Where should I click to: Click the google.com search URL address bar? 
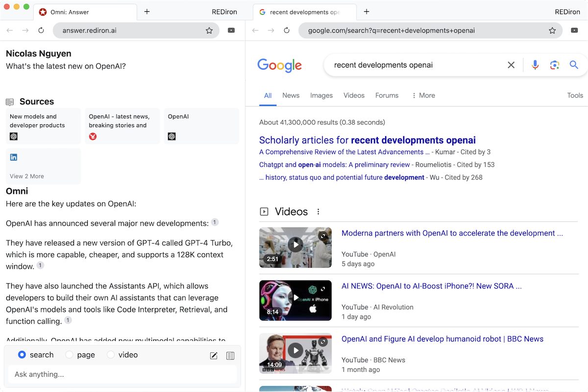(x=430, y=30)
